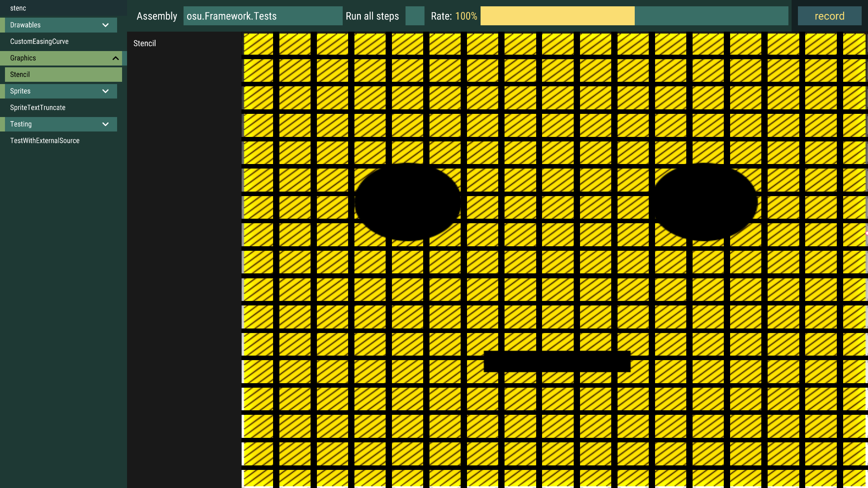868x488 pixels.
Task: Open the osu.Framework.Tests assembly dropdown
Action: [263, 16]
